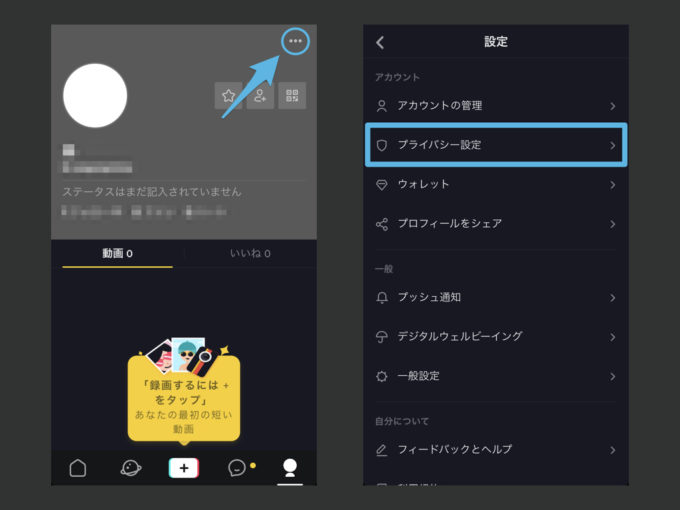Tap the white profile avatar picture
Screen dimensions: 680x510
pyautogui.click(x=95, y=95)
